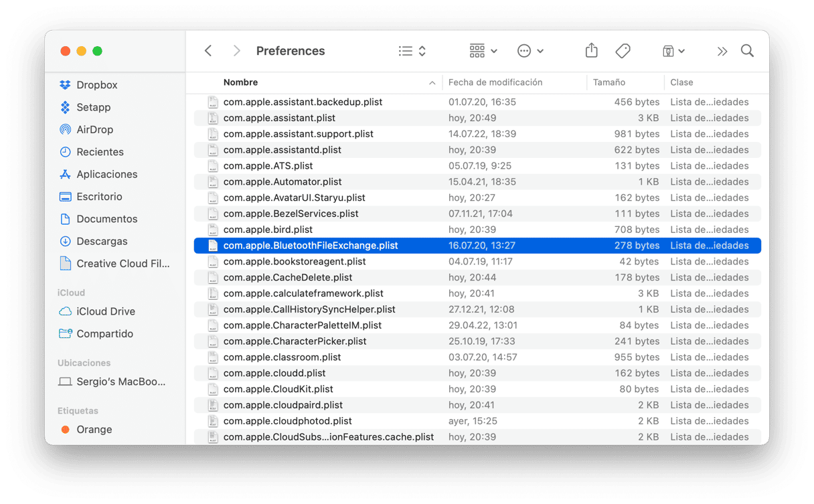This screenshot has width=814, height=504.
Task: Click the back navigation arrow
Action: [x=208, y=51]
